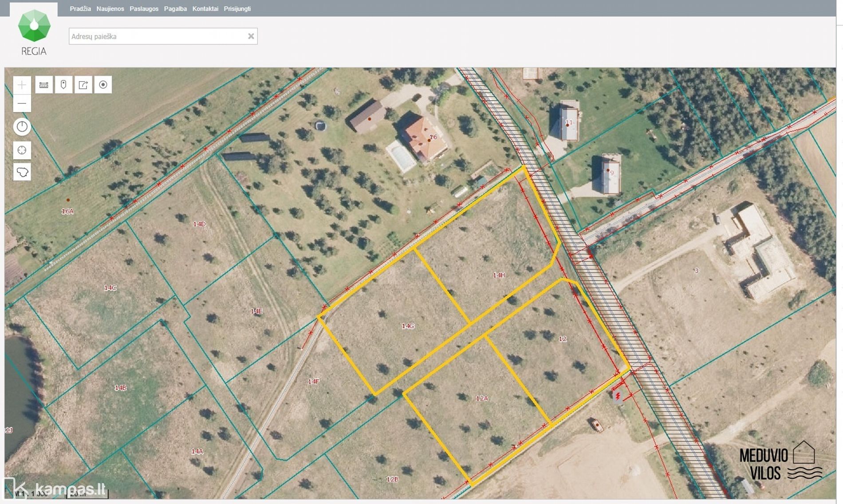Show full Lithuania extent outline icon
Image resolution: width=843 pixels, height=504 pixels.
pyautogui.click(x=22, y=172)
